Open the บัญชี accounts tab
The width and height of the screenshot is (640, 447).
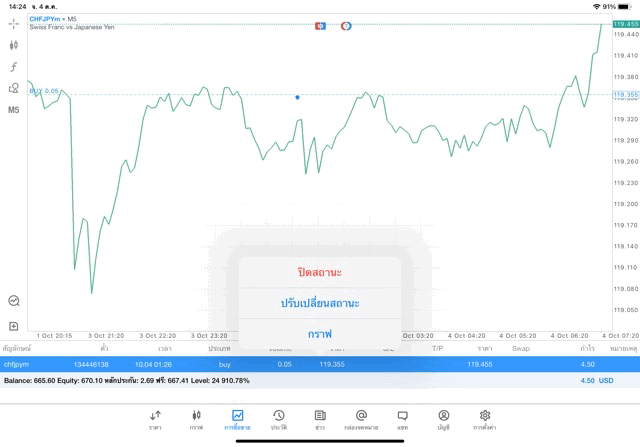click(x=443, y=419)
